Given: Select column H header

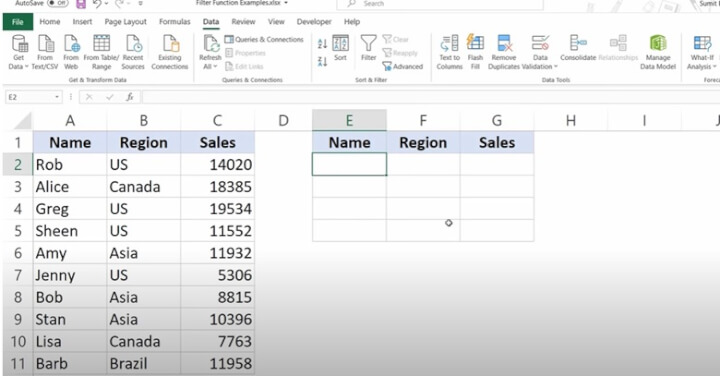Looking at the screenshot, I should 570,120.
